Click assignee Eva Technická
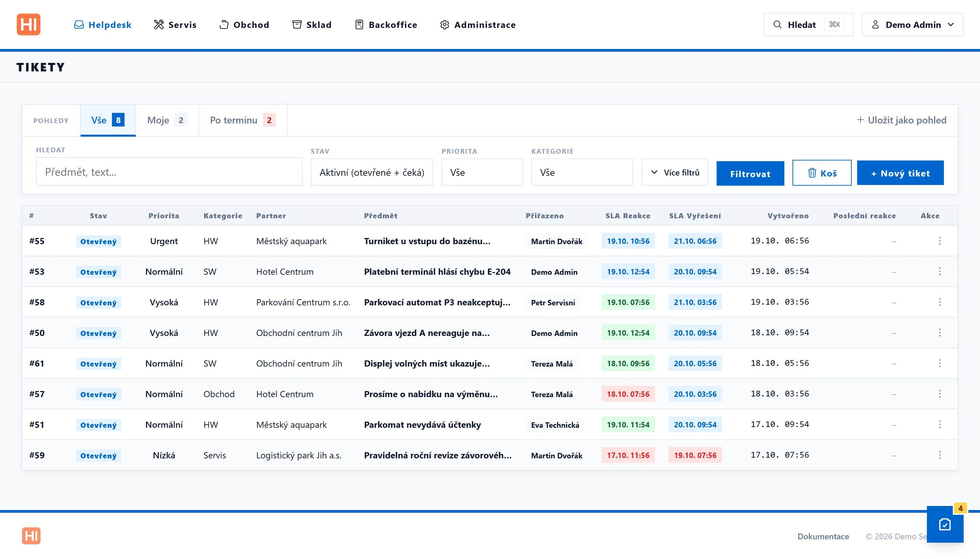 point(555,425)
